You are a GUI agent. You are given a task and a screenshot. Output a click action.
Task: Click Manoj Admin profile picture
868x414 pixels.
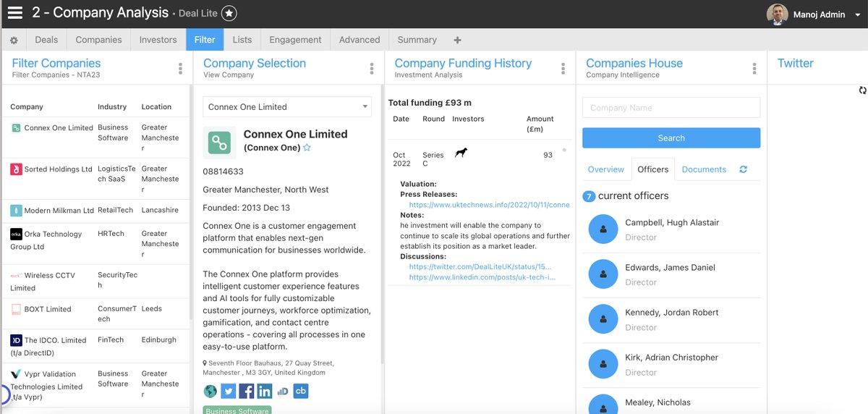(778, 14)
